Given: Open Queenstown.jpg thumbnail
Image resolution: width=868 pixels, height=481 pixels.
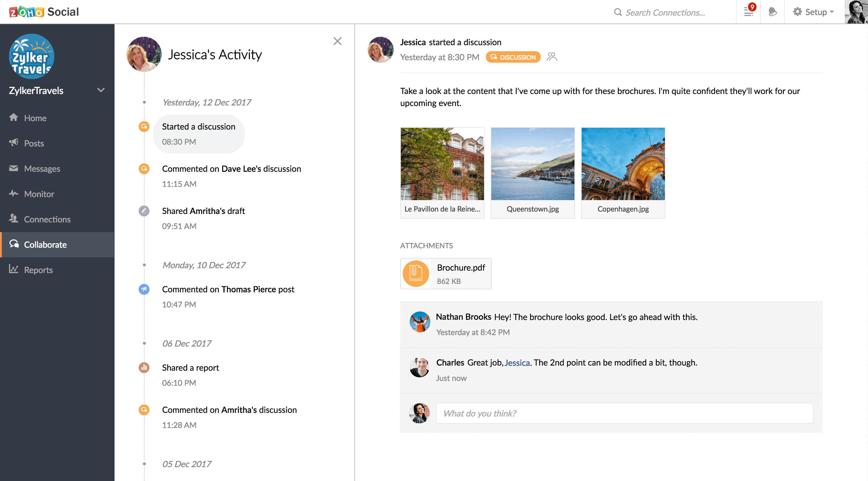Looking at the screenshot, I should click(x=533, y=173).
